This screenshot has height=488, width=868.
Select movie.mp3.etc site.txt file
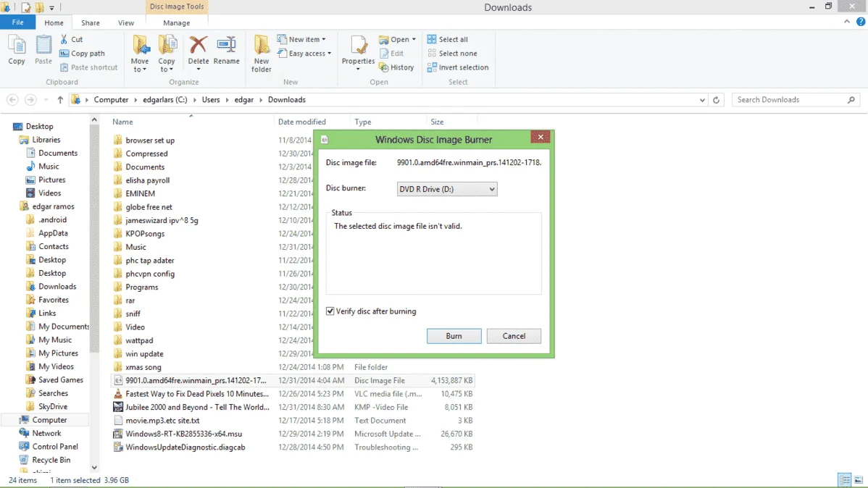pyautogui.click(x=162, y=421)
